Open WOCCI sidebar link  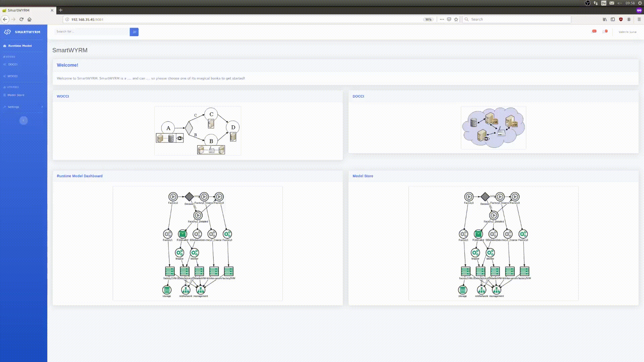tap(12, 76)
